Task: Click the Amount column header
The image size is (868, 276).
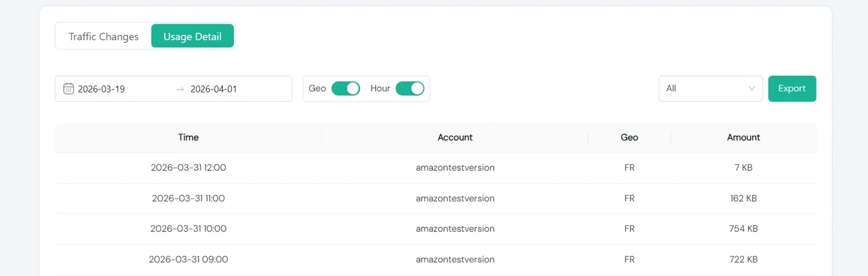Action: (743, 137)
